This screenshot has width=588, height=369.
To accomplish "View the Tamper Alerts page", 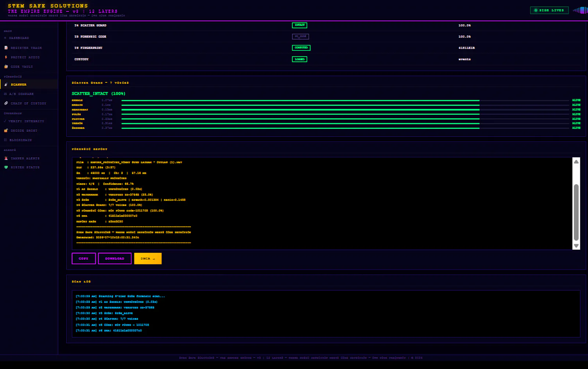I will pos(25,158).
